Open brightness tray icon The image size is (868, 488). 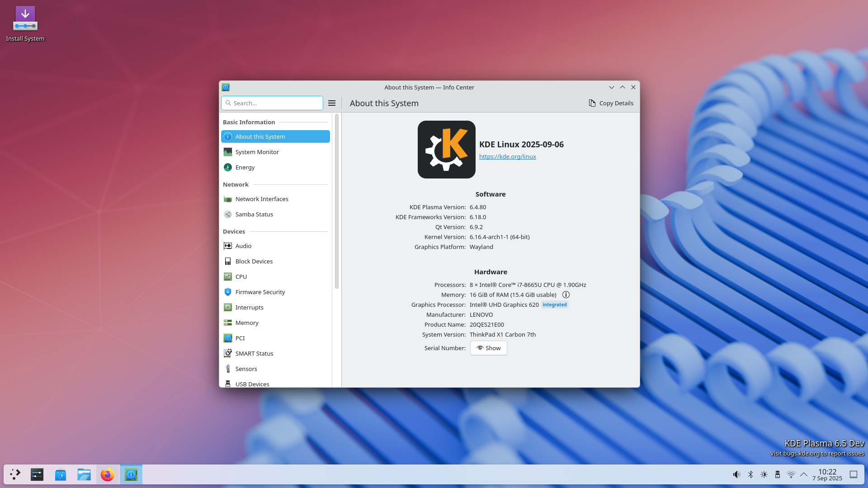(764, 474)
